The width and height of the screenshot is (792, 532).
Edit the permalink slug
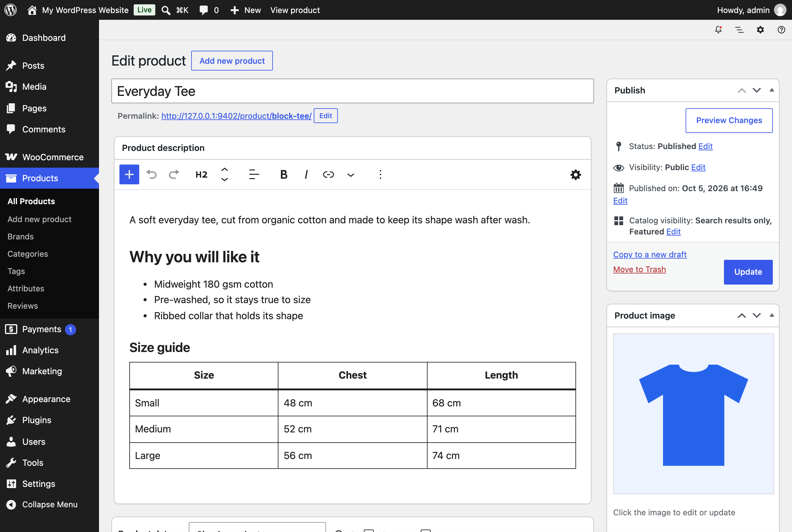325,116
